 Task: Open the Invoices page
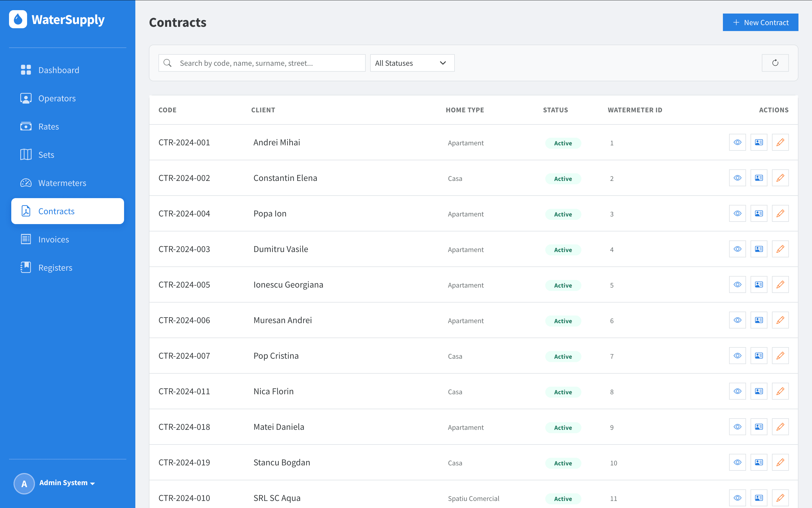click(x=67, y=239)
